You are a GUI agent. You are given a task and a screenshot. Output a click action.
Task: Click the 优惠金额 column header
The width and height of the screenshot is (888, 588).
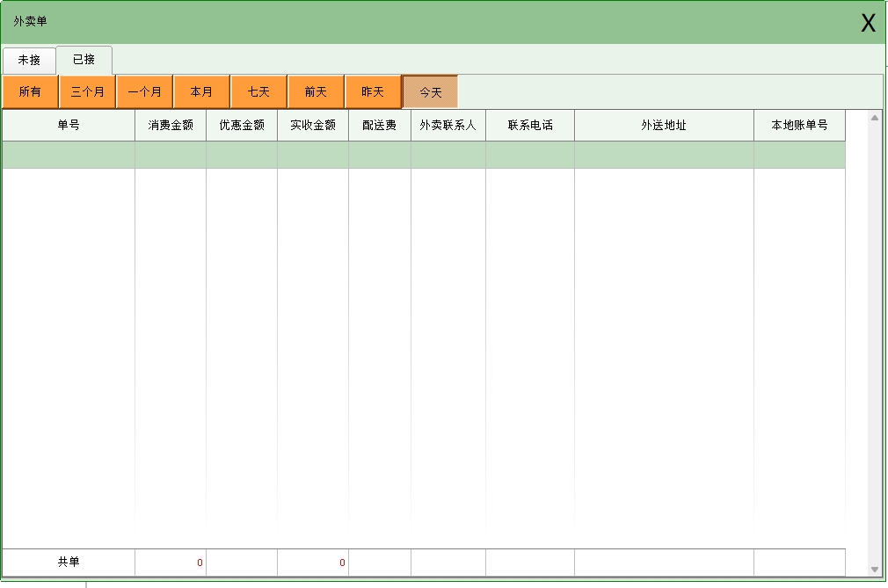pos(242,126)
